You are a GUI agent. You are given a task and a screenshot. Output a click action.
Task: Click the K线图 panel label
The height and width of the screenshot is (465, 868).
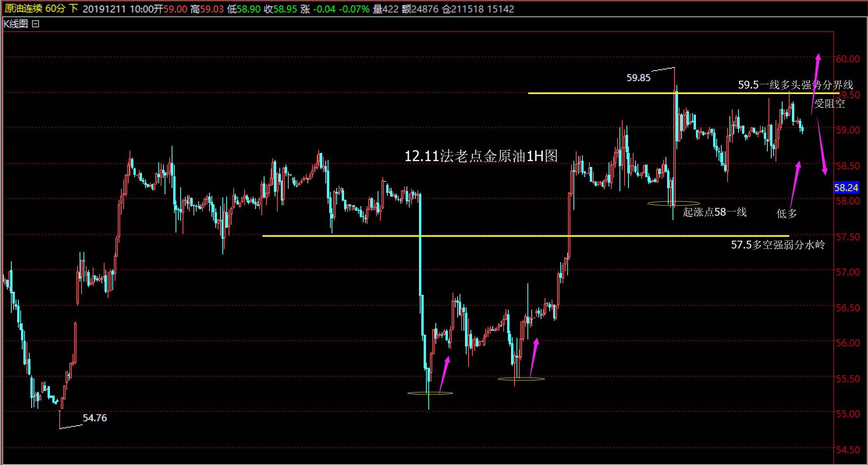coord(16,24)
